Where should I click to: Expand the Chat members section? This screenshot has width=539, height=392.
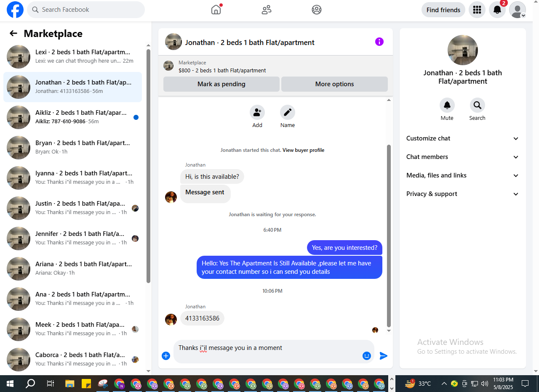[x=463, y=157]
